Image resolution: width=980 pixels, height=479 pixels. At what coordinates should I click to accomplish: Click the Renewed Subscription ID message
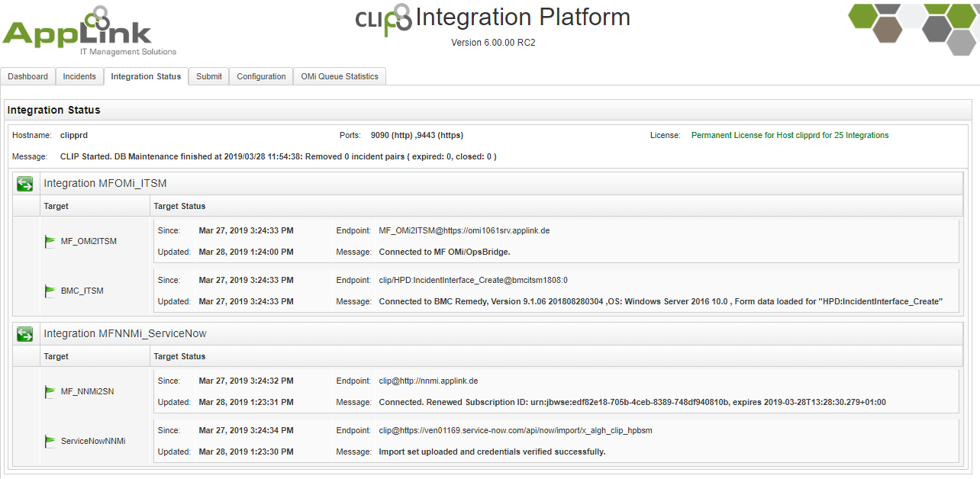click(x=632, y=402)
